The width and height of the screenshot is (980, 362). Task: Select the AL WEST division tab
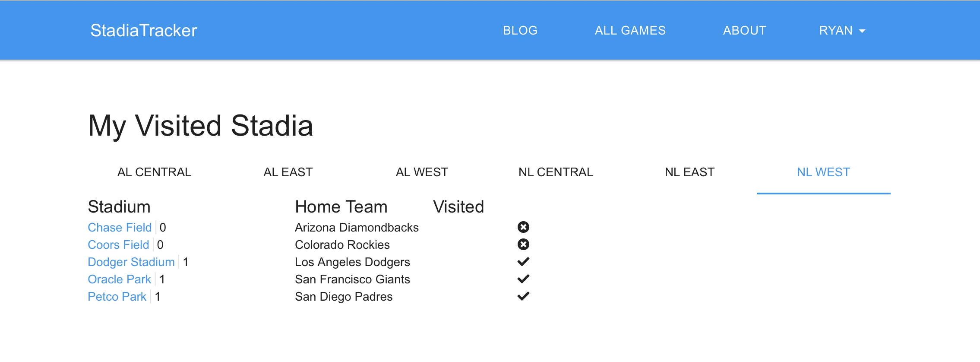point(422,172)
